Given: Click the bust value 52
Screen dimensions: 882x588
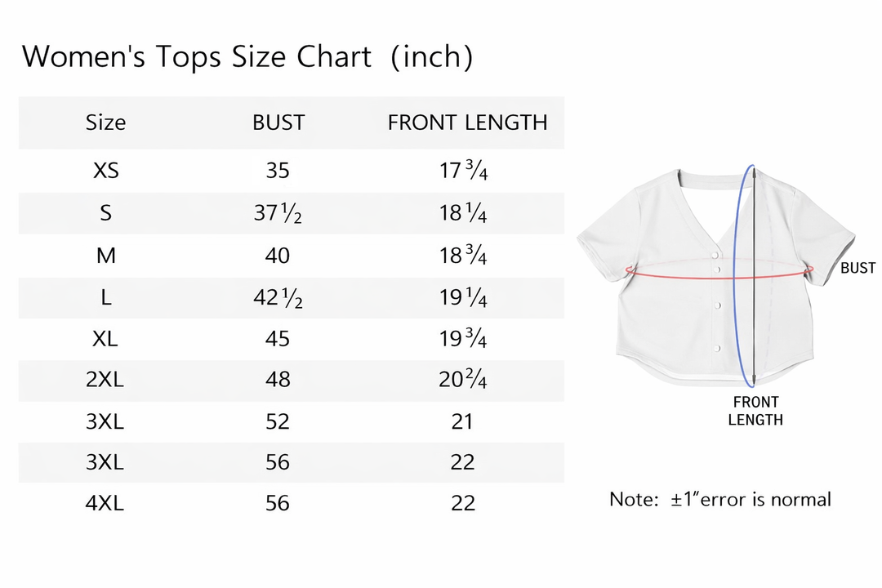Looking at the screenshot, I should pyautogui.click(x=278, y=421).
